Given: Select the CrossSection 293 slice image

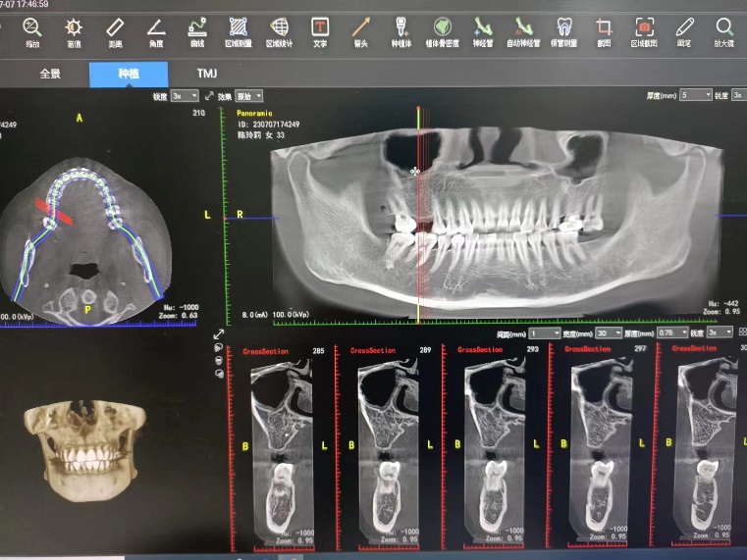Looking at the screenshot, I should tap(496, 449).
